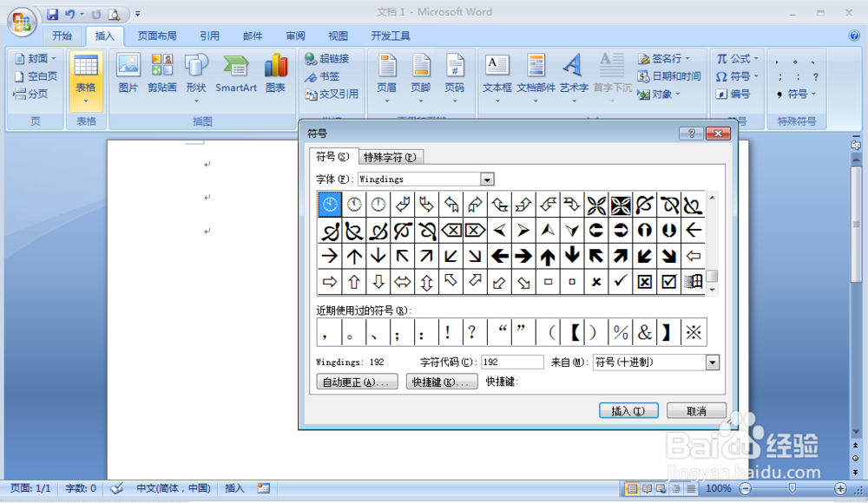868x503 pixels.
Task: Open the equation tool 公式
Action: point(733,58)
